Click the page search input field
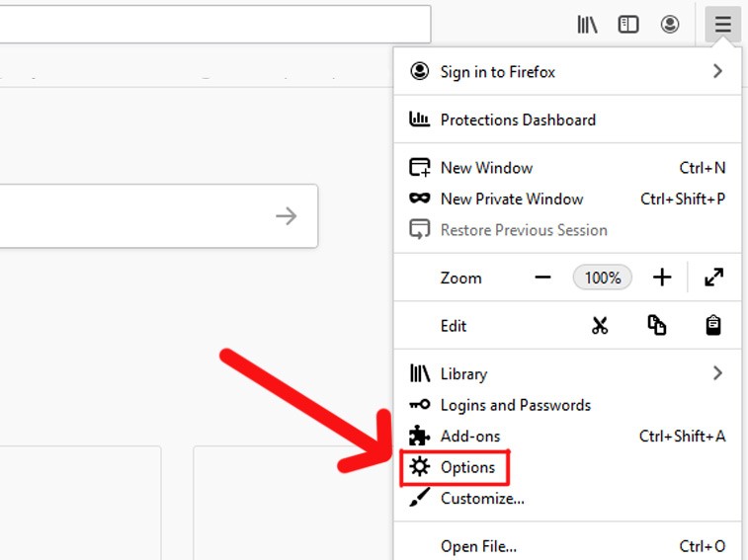748x560 pixels. (138, 215)
